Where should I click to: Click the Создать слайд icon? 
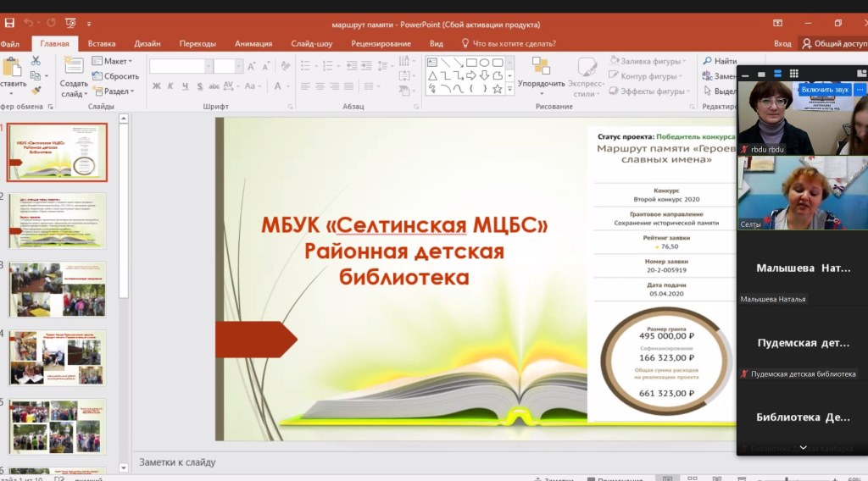(x=74, y=65)
